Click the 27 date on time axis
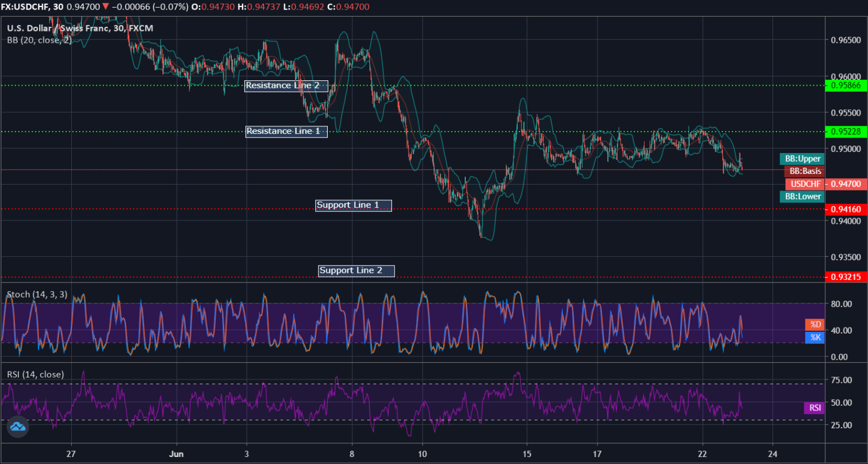This screenshot has width=868, height=464. click(x=71, y=454)
